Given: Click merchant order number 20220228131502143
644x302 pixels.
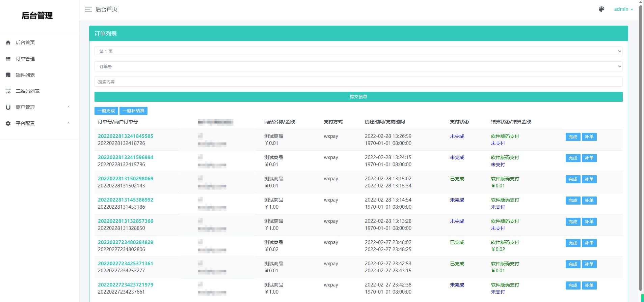Looking at the screenshot, I should coord(122,186).
